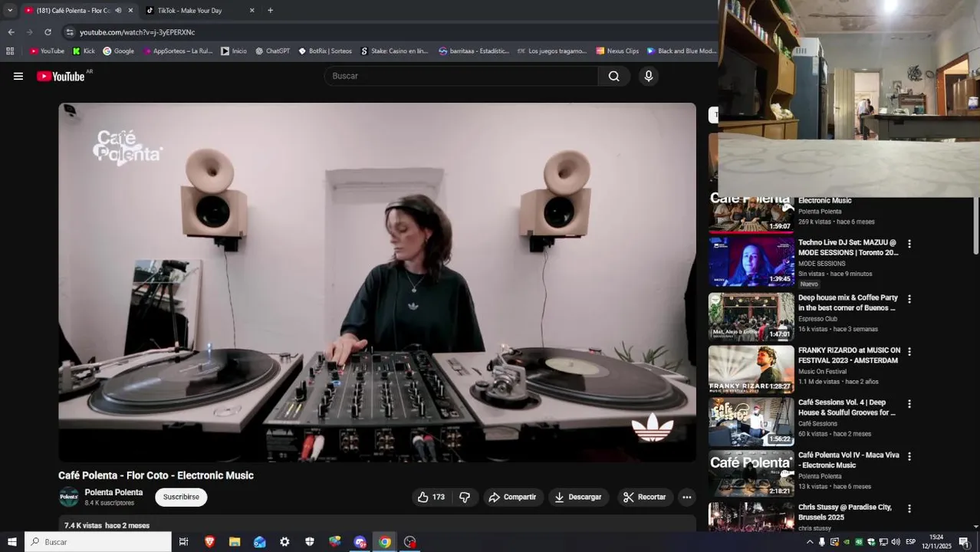Open the ChatGPT bookmark
Image resolution: width=980 pixels, height=552 pixels.
pos(272,51)
